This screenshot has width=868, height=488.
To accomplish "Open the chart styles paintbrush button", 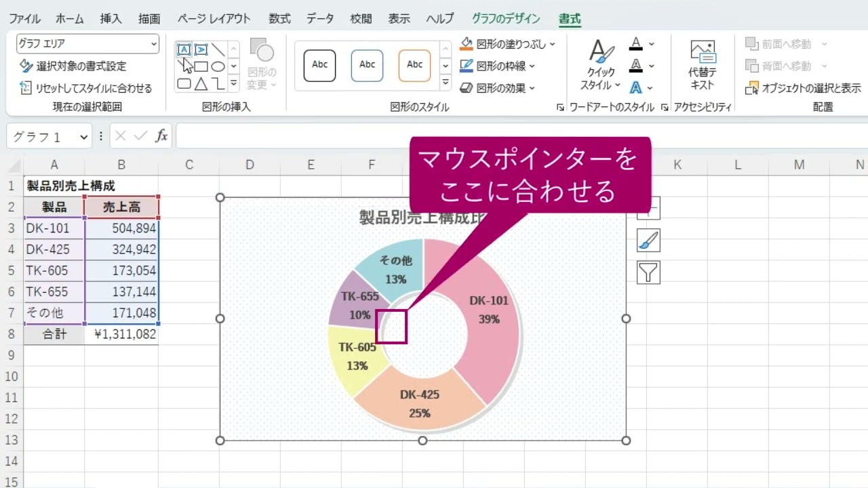I will [x=648, y=241].
